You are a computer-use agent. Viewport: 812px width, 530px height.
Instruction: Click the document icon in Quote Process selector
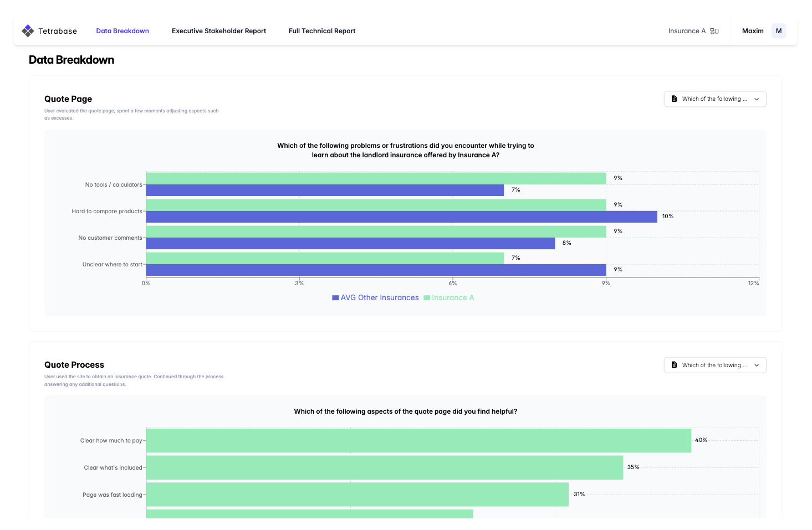(674, 365)
